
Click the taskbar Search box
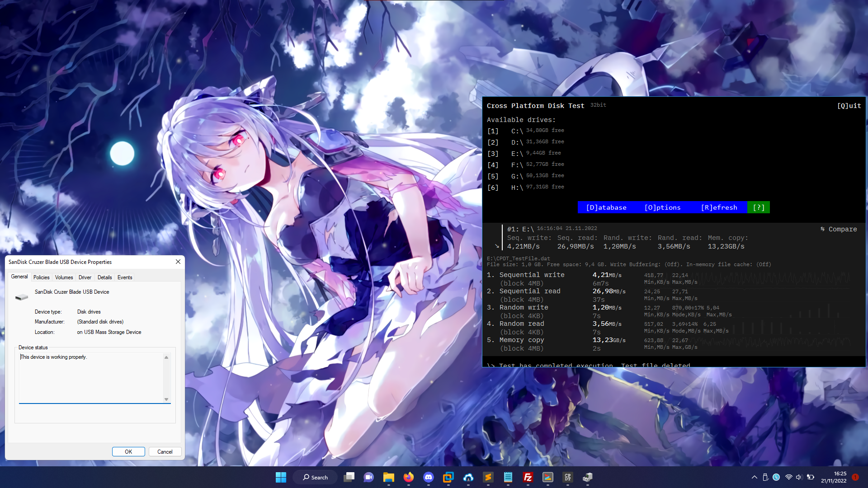(315, 477)
